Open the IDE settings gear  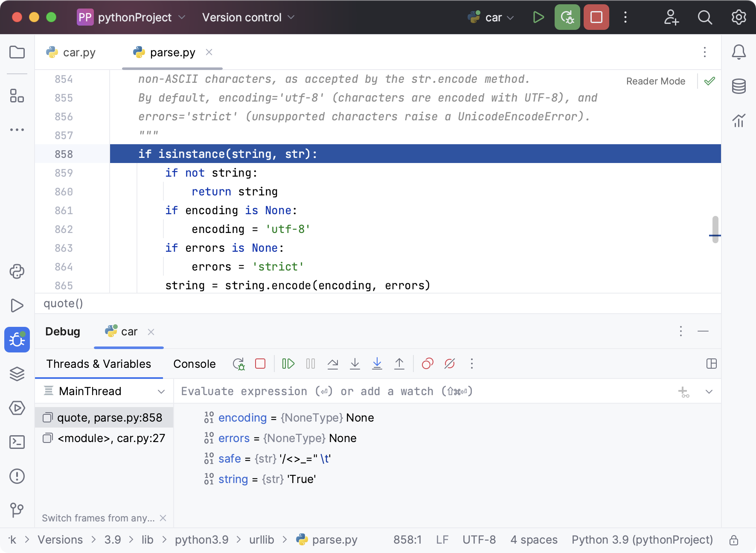click(x=739, y=17)
